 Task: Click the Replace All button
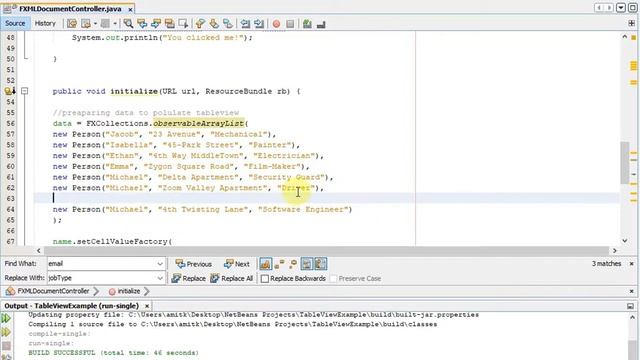click(x=231, y=278)
